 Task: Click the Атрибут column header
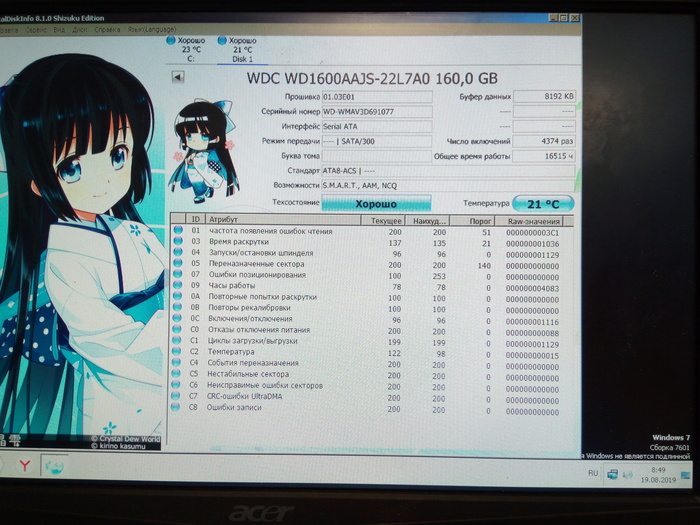pos(224,219)
